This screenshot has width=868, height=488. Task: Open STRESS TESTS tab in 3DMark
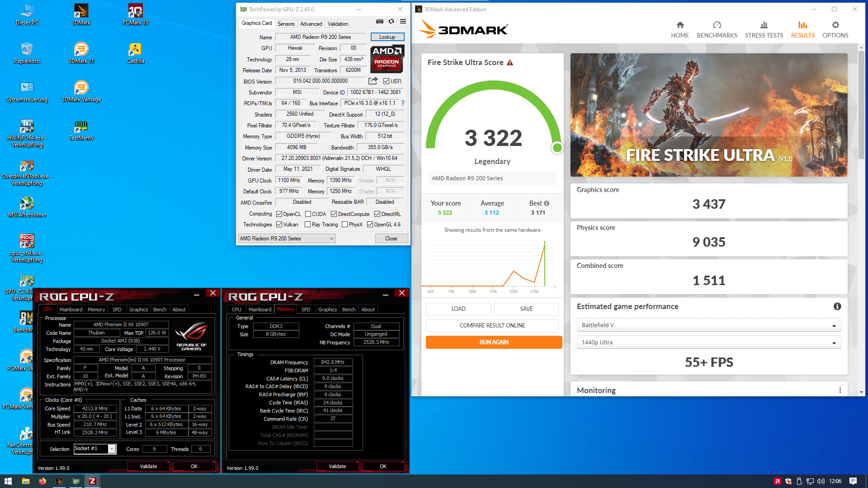(764, 30)
